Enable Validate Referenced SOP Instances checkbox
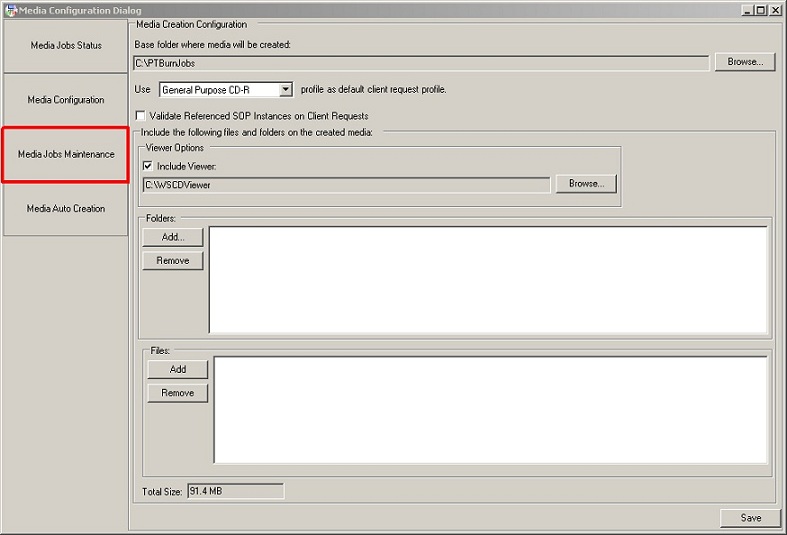Image resolution: width=787 pixels, height=535 pixels. tap(141, 116)
